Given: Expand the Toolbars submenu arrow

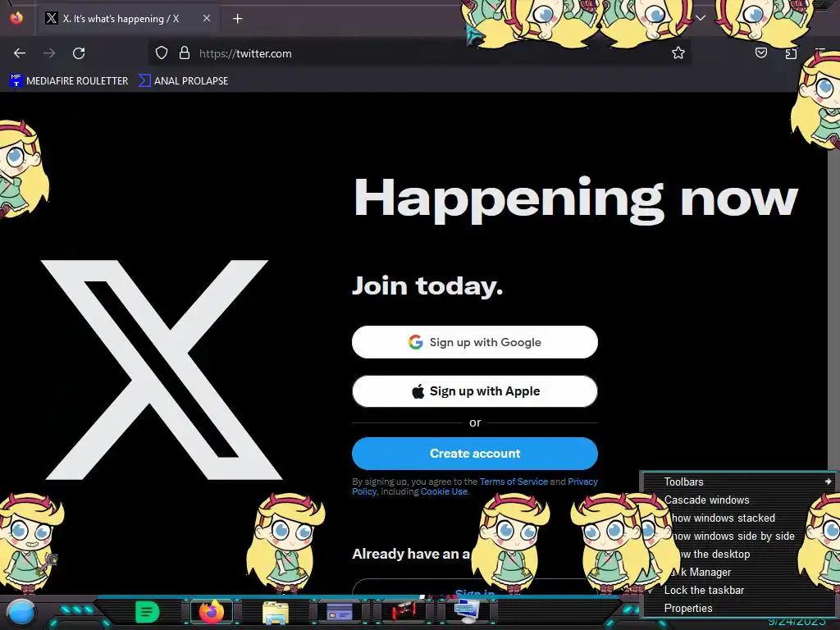Looking at the screenshot, I should [828, 482].
